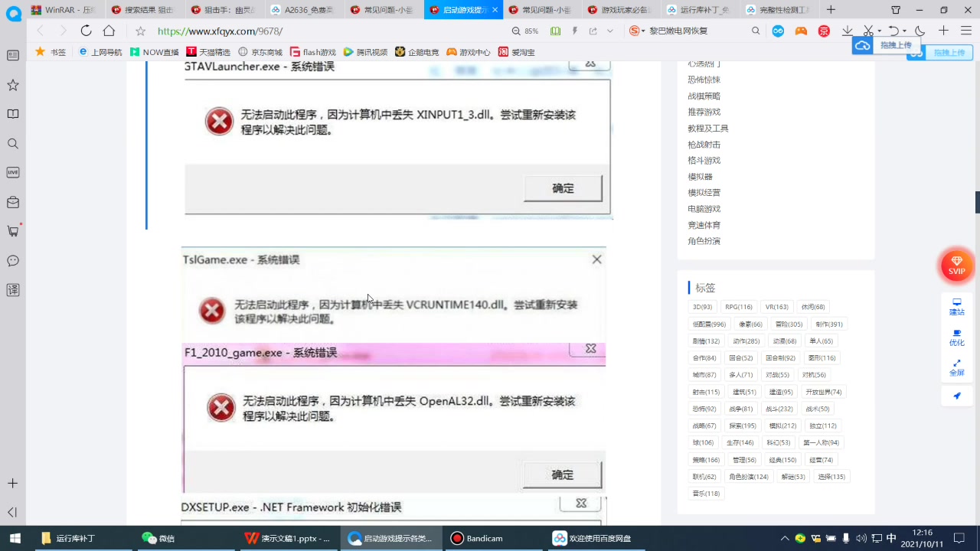Switch to the 游戏玩家必备 tab
Screen dimensions: 980x551
[620, 10]
